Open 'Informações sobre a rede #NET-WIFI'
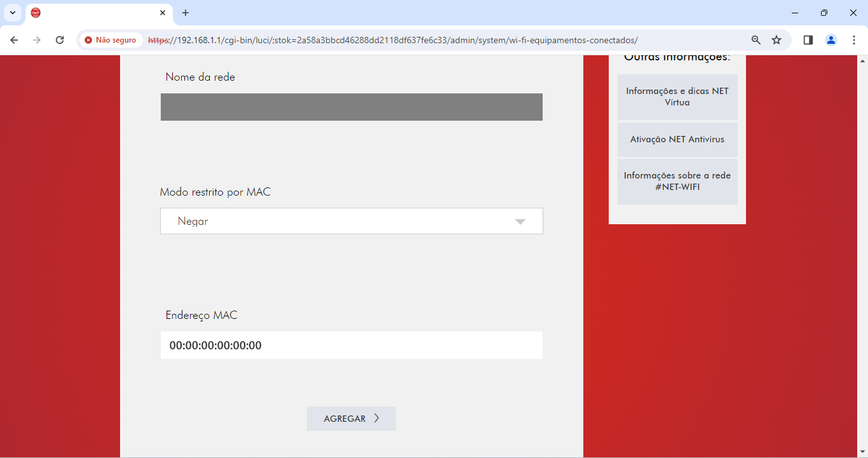Screen dimensions: 868x458 point(677,181)
